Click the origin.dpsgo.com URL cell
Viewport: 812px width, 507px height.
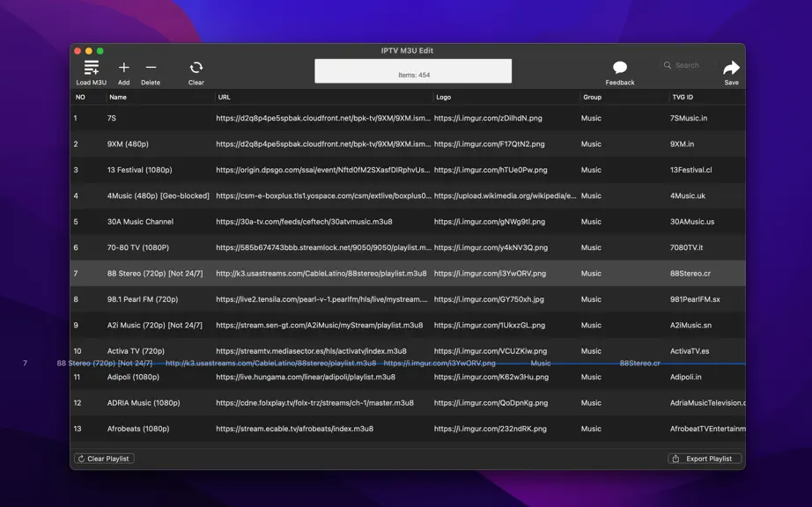[x=323, y=170]
